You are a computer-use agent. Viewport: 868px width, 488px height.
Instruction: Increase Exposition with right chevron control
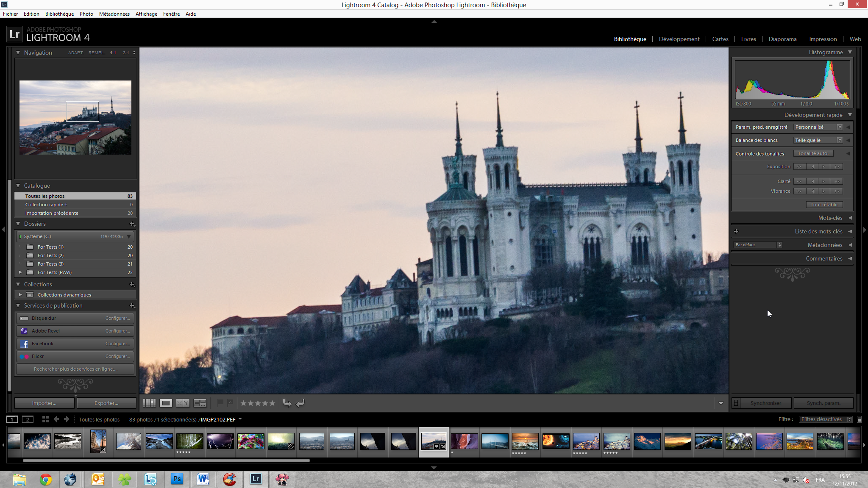824,166
